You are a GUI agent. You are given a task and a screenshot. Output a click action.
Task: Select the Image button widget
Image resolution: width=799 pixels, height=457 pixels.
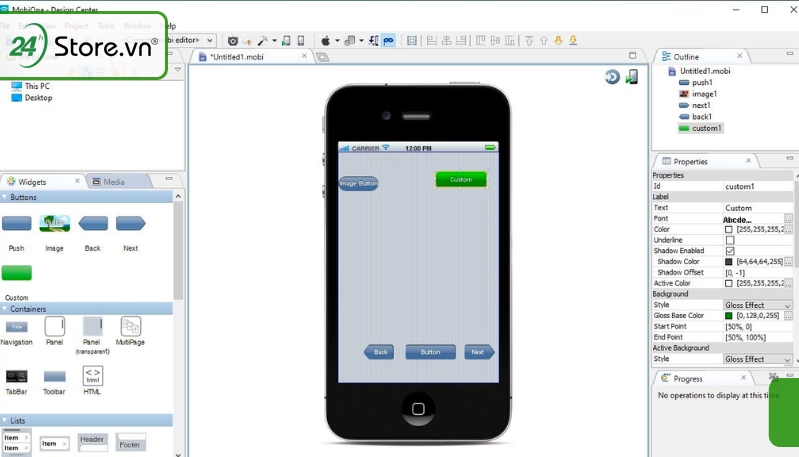tap(55, 223)
